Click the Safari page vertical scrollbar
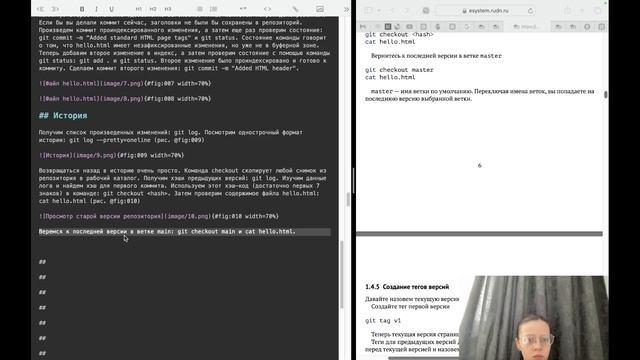Image resolution: width=640 pixels, height=360 pixels. point(605,94)
